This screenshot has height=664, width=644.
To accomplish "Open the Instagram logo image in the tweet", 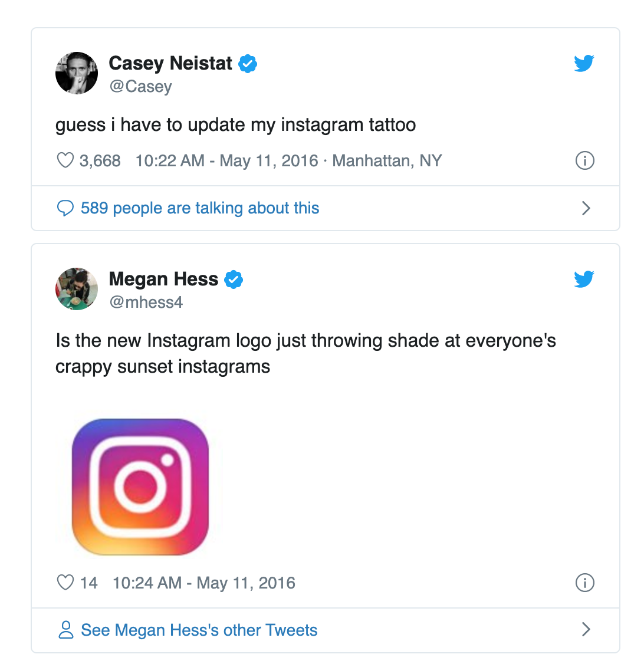I will [140, 487].
